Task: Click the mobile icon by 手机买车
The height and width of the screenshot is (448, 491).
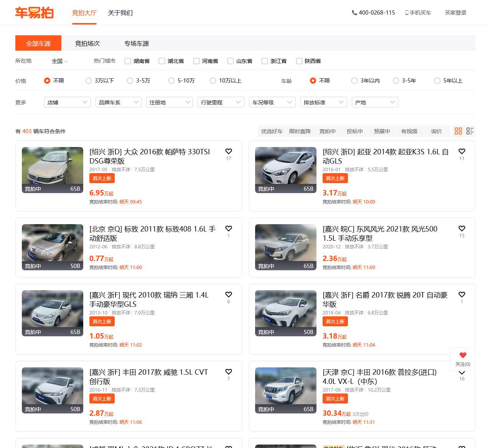Action: click(x=407, y=13)
